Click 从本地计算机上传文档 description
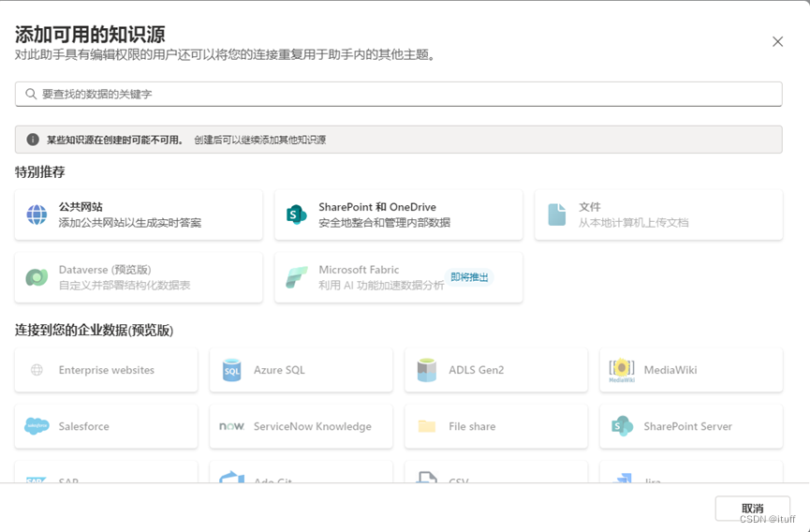This screenshot has height=532, width=810. [x=633, y=223]
